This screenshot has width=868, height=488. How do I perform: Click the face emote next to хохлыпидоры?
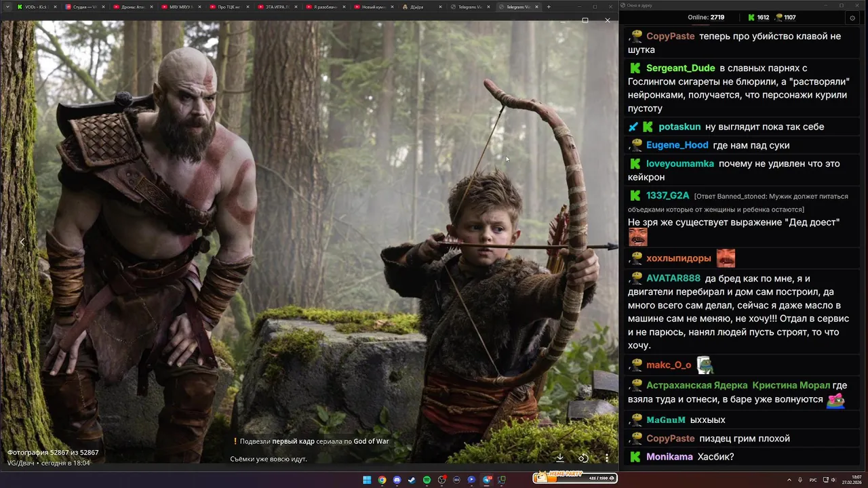coord(726,258)
